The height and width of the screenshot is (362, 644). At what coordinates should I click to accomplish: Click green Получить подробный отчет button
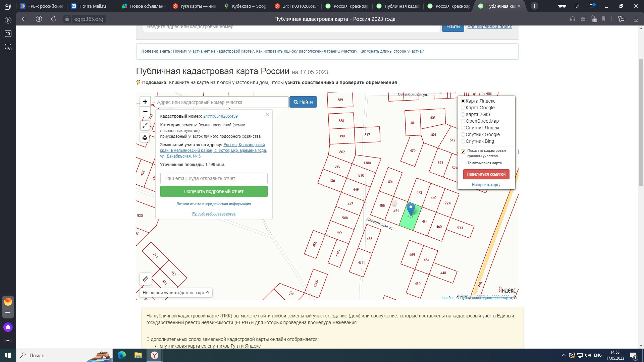click(x=214, y=192)
